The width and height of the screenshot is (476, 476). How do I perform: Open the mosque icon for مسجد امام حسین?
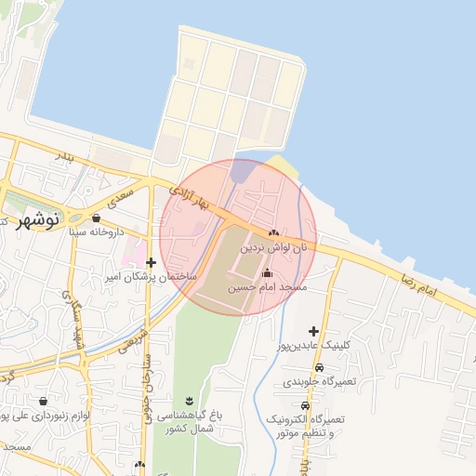[x=267, y=273]
